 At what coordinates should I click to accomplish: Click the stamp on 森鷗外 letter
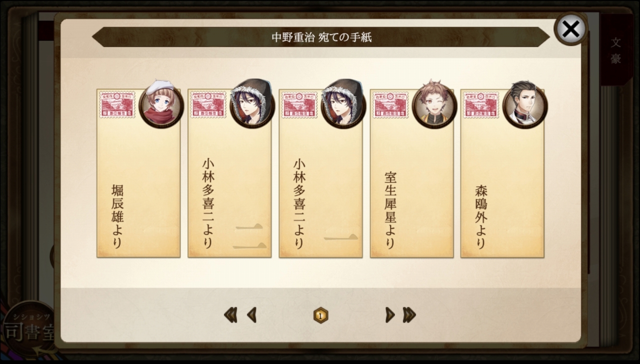[481, 104]
